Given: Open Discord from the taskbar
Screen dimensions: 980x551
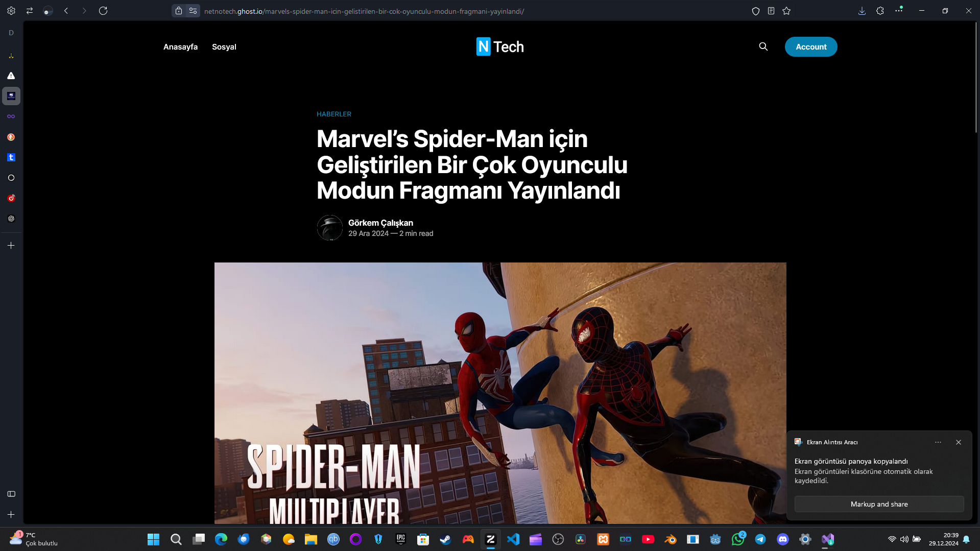Looking at the screenshot, I should (x=783, y=539).
